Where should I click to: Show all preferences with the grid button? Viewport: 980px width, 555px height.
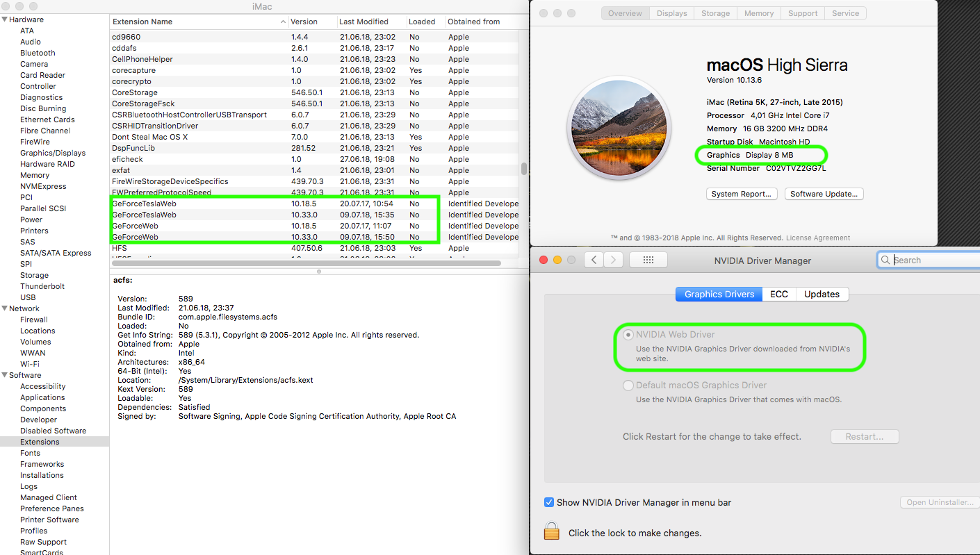(648, 260)
